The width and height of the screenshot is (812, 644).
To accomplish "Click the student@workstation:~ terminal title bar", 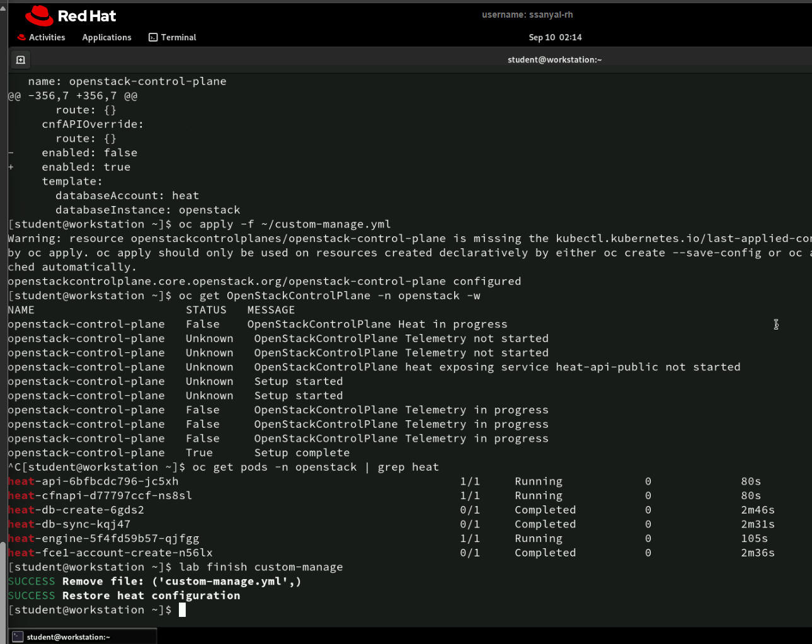I will click(554, 60).
